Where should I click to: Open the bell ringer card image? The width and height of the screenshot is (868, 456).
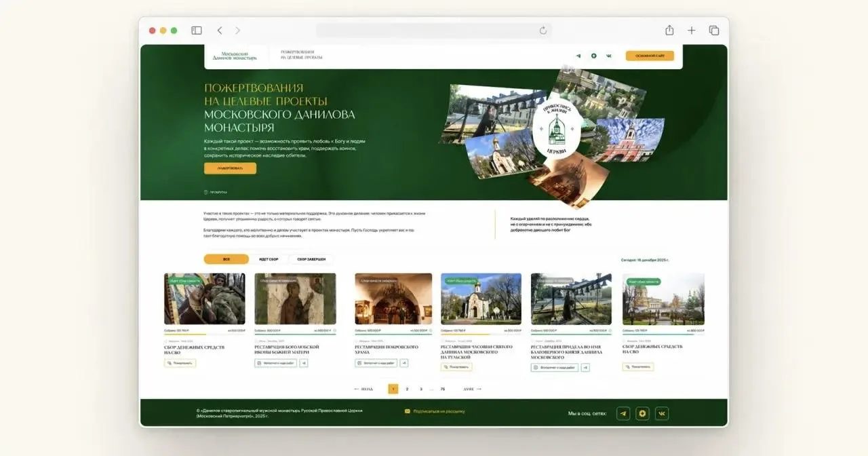pos(571,299)
